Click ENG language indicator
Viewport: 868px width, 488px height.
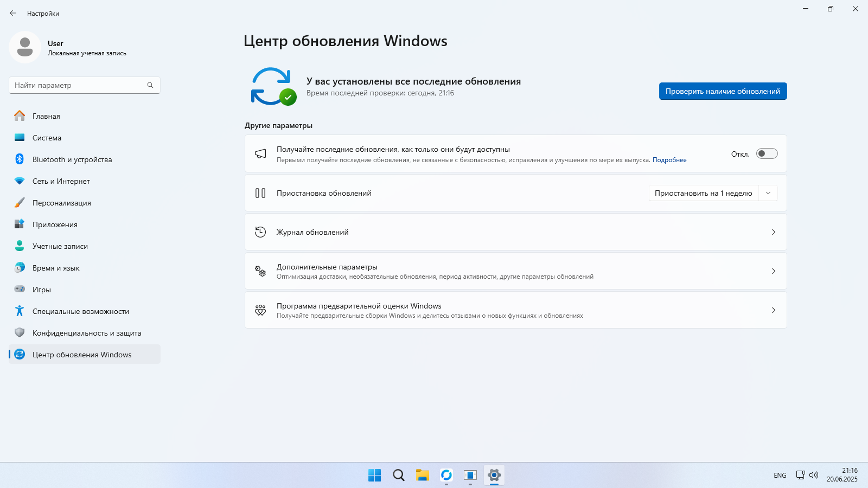(x=780, y=475)
